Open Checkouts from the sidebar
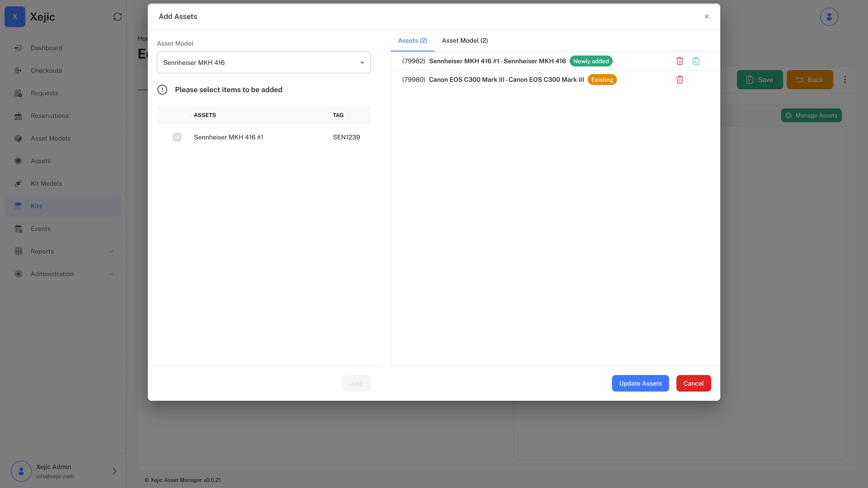The width and height of the screenshot is (868, 488). pyautogui.click(x=63, y=70)
